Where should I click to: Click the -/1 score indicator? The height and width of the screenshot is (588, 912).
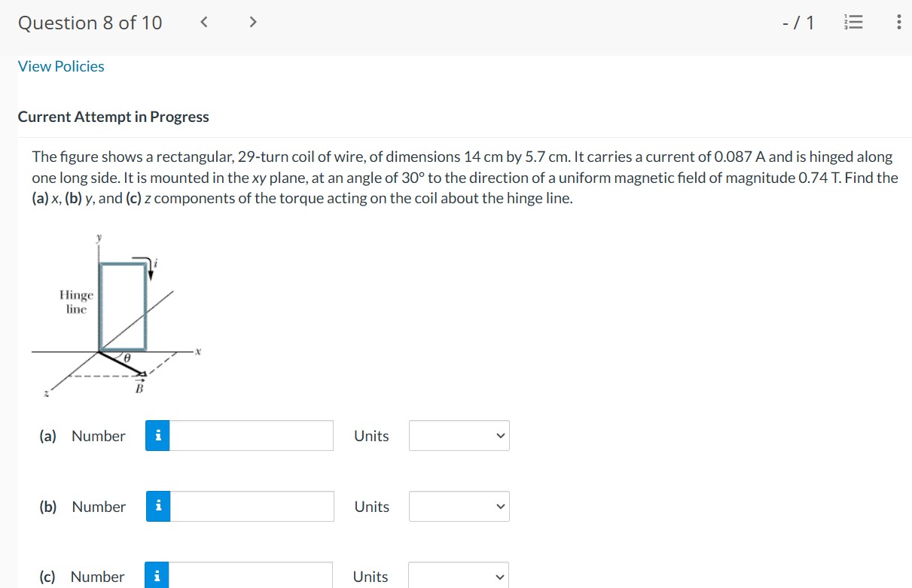(x=799, y=23)
